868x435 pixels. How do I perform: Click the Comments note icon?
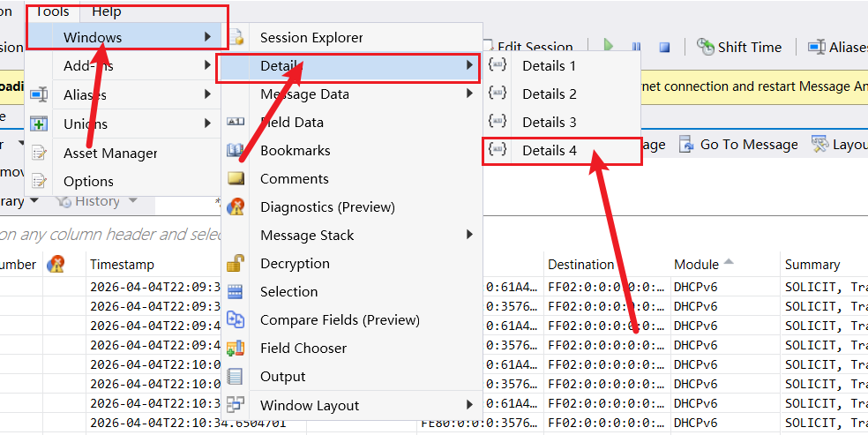236,178
